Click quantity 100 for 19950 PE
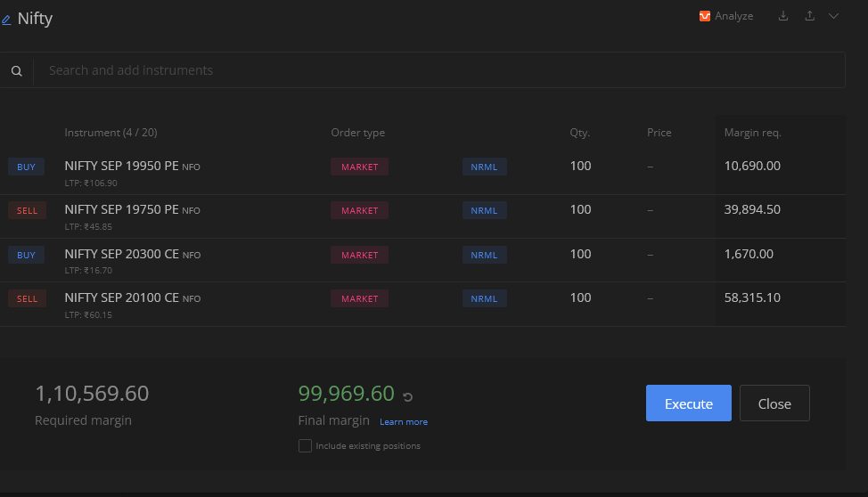Screen dimensions: 868x497 pyautogui.click(x=580, y=166)
